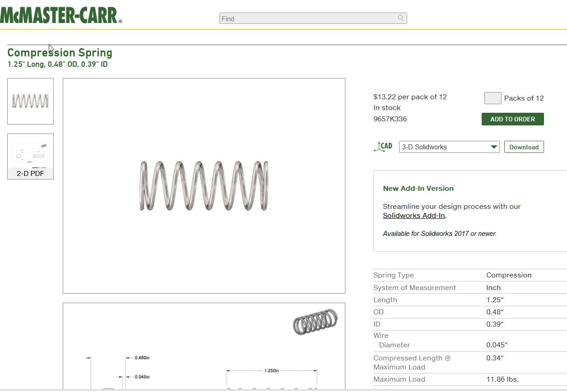Click the McMaster-Carr logo
The height and width of the screenshot is (392, 567).
coord(61,14)
